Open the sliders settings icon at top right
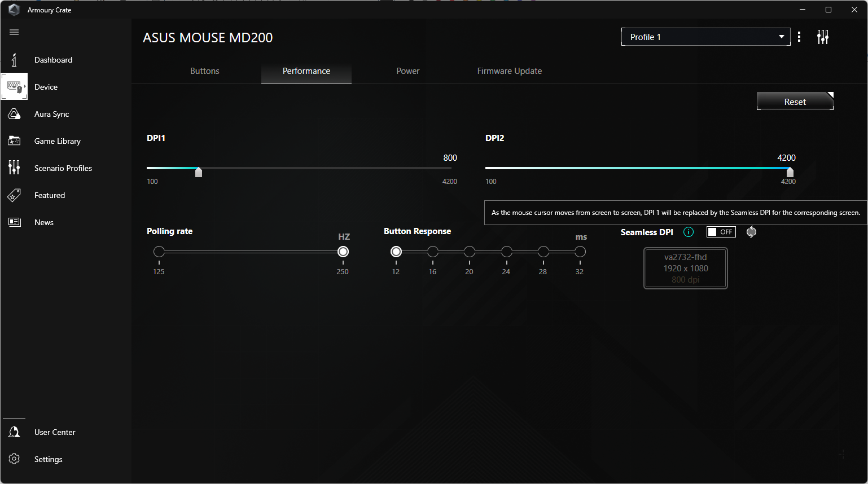Screen dimensions: 868x484 tap(823, 37)
